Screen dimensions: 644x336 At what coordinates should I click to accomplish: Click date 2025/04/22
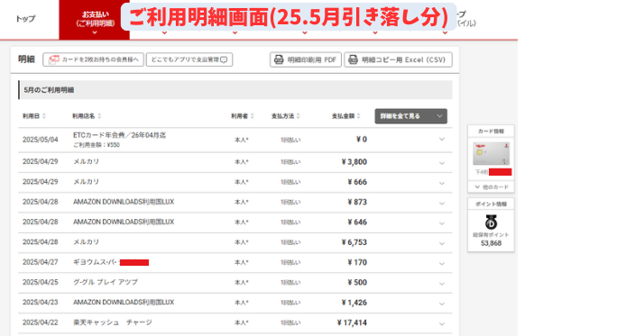(x=41, y=322)
